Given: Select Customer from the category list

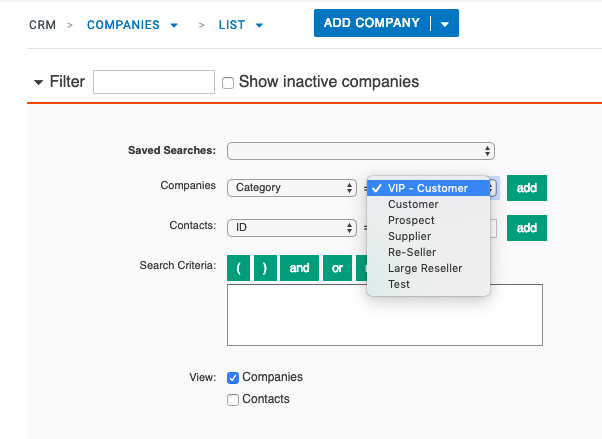Looking at the screenshot, I should (413, 204).
